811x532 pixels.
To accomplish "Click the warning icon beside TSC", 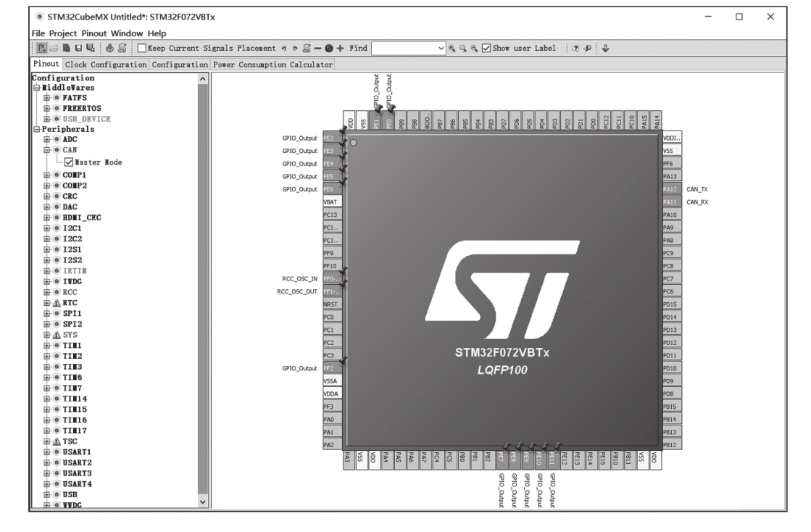I will coord(57,441).
